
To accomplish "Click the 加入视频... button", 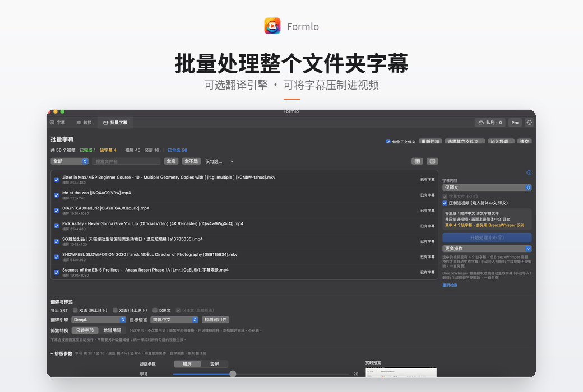I will tap(501, 142).
